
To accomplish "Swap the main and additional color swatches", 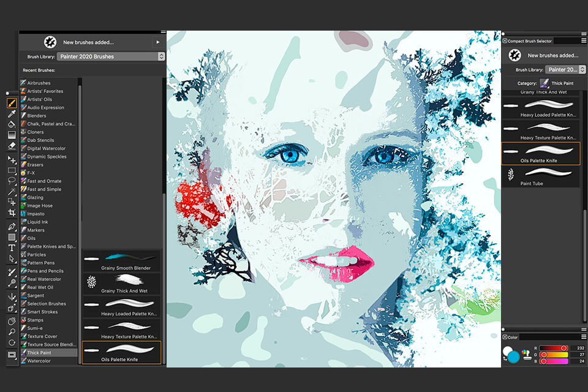I will coord(505,360).
